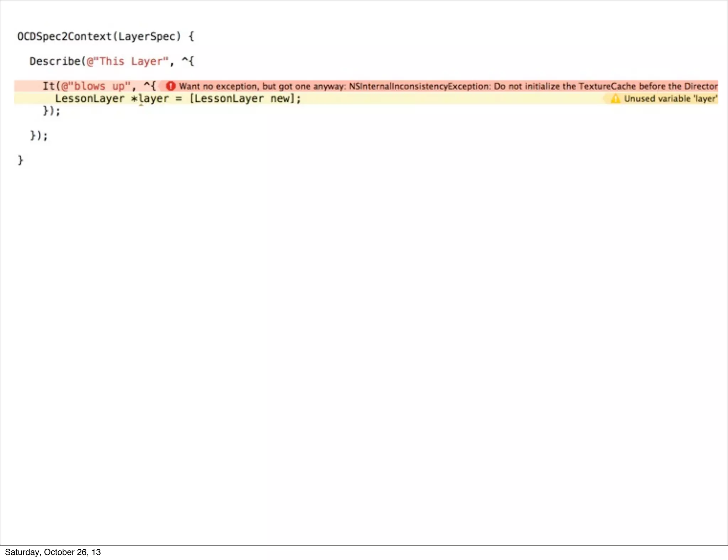This screenshot has height=560, width=728.
Task: Click the yellow warning triangle icon
Action: click(615, 99)
